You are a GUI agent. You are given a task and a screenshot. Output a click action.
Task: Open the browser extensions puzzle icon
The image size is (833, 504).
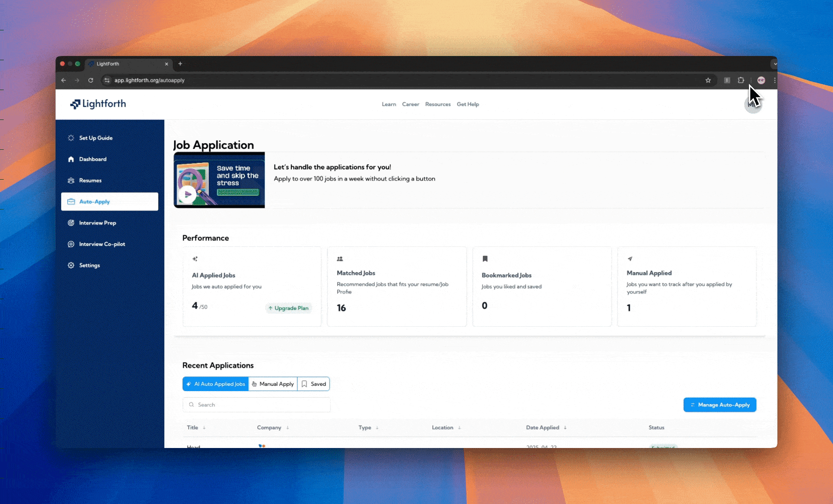click(x=741, y=80)
